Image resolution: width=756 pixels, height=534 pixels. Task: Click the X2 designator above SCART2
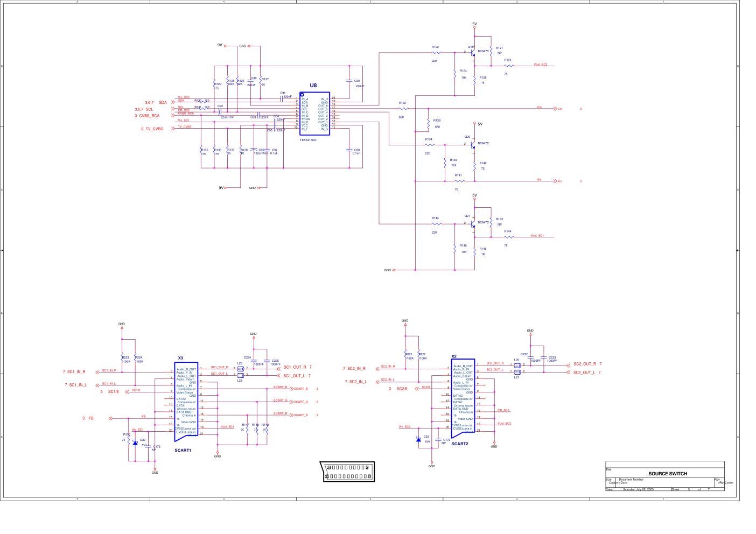(x=454, y=356)
